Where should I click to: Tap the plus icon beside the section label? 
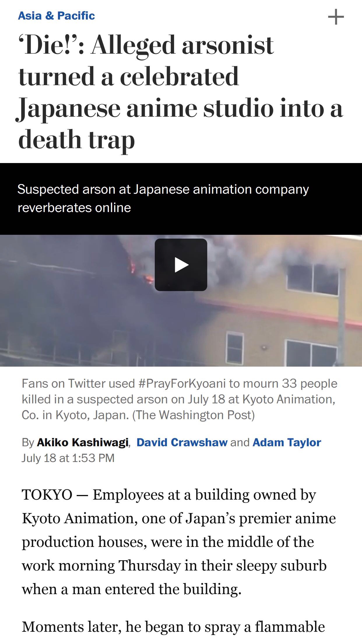click(x=336, y=17)
